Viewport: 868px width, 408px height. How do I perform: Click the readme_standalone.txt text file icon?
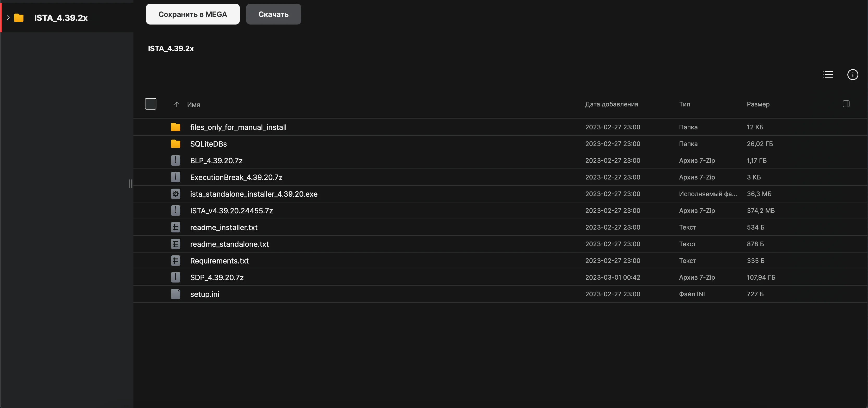point(175,244)
